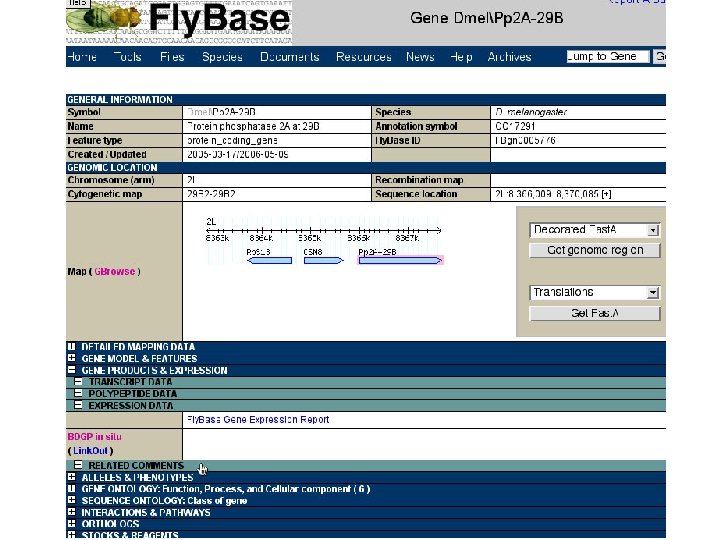
Task: Expand the SEQUENCE ONTOLOGY section
Action: tap(71, 501)
